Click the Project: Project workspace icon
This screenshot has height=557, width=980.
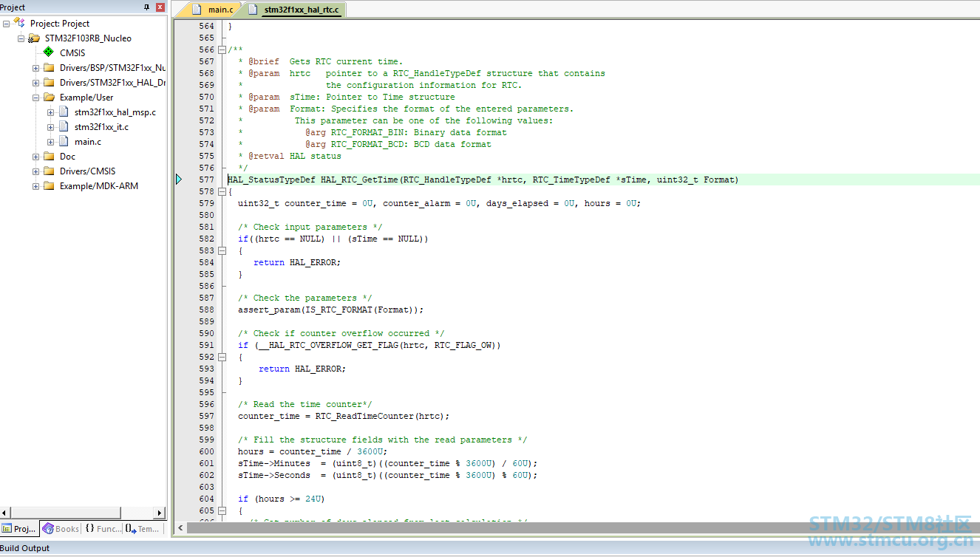click(x=20, y=23)
